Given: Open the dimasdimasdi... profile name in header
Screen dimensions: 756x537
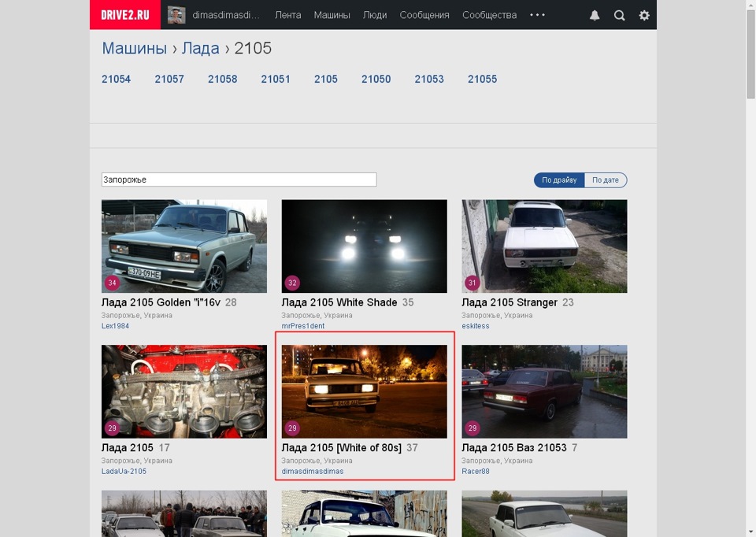Looking at the screenshot, I should coord(226,15).
